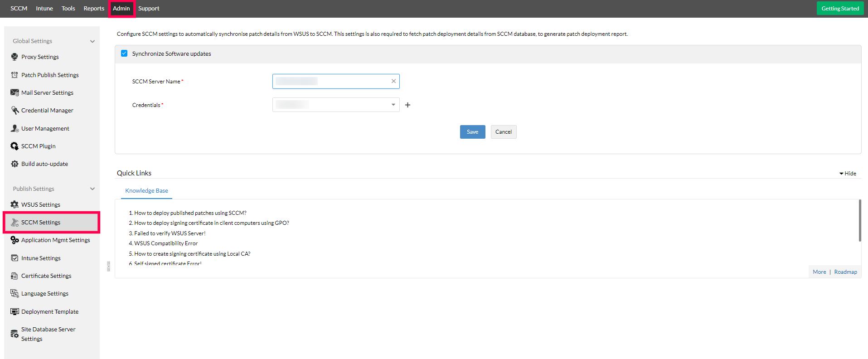Click the Site Database Server Settings icon
This screenshot has width=868, height=359.
15,334
